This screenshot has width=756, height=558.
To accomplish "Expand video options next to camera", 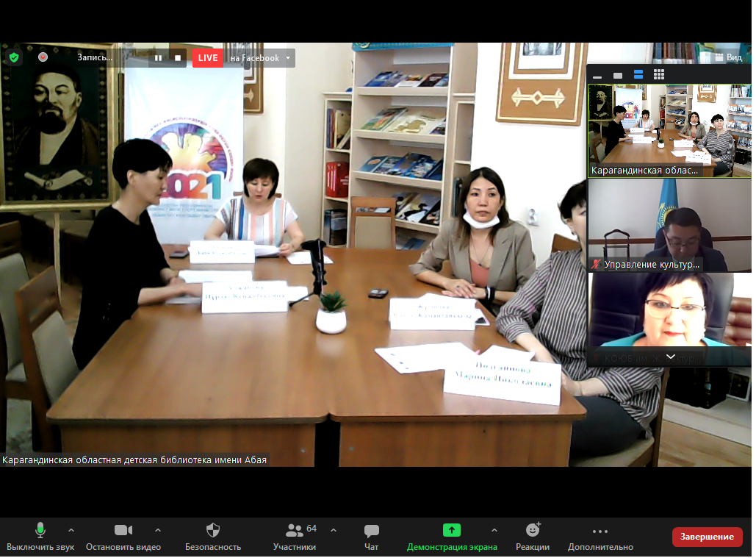I will pyautogui.click(x=158, y=530).
